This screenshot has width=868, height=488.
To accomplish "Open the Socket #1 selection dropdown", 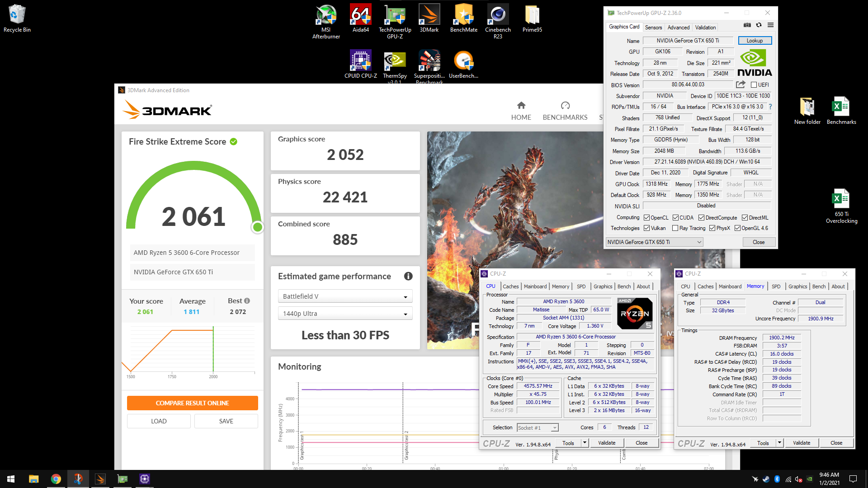I will (537, 427).
